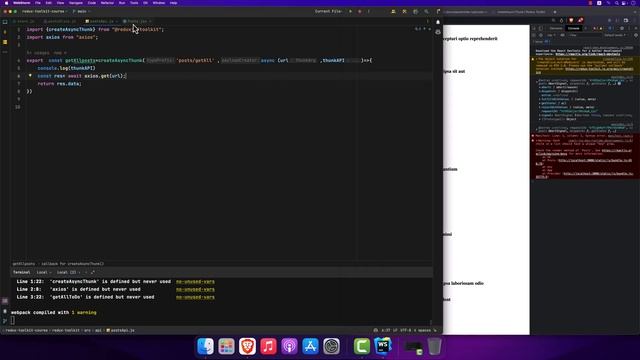
Task: Open System Settings from the Dock
Action: point(331,346)
